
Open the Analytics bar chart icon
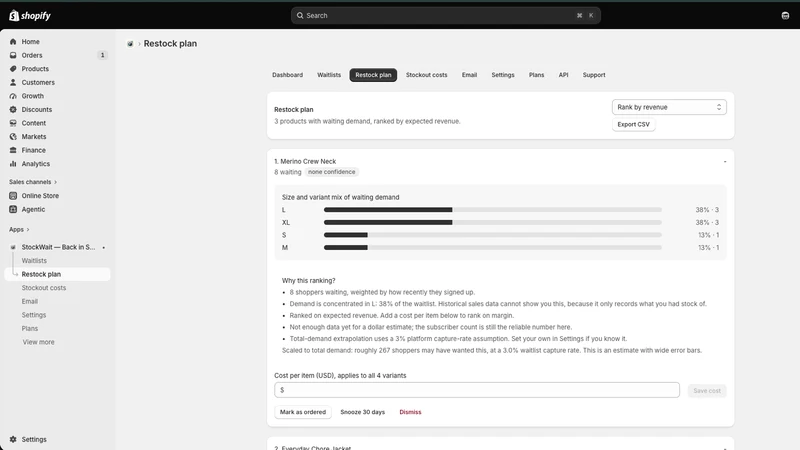point(13,164)
